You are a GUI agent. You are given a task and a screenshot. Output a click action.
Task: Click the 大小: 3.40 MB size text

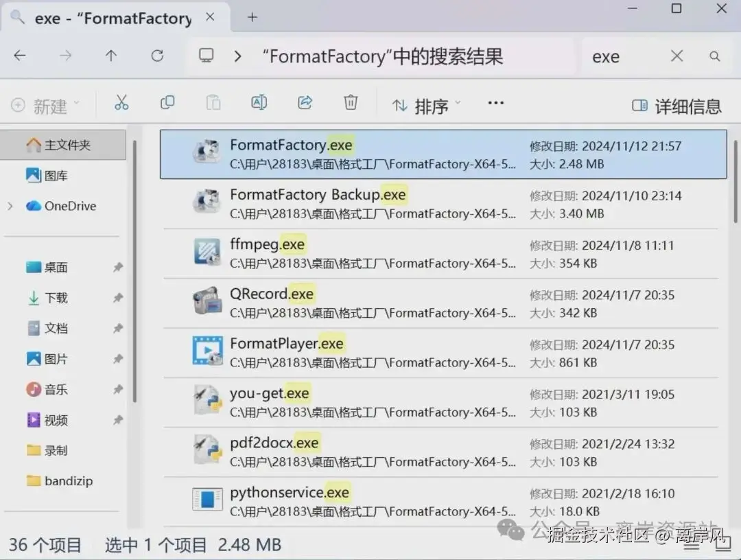567,213
